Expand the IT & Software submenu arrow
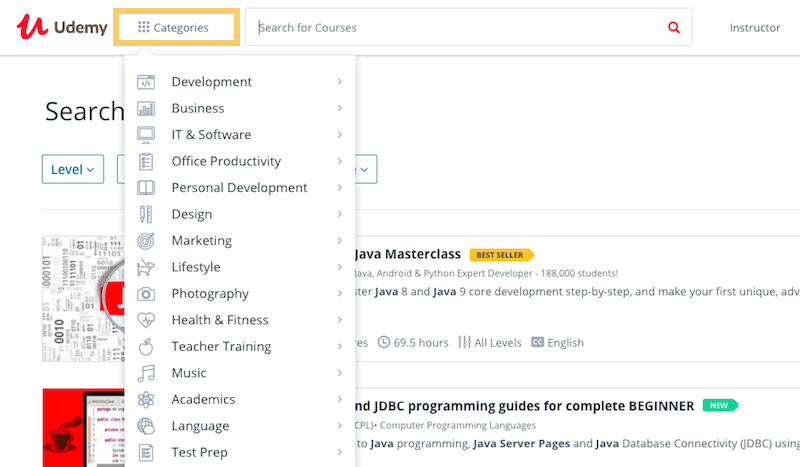Image resolution: width=800 pixels, height=467 pixels. (340, 135)
